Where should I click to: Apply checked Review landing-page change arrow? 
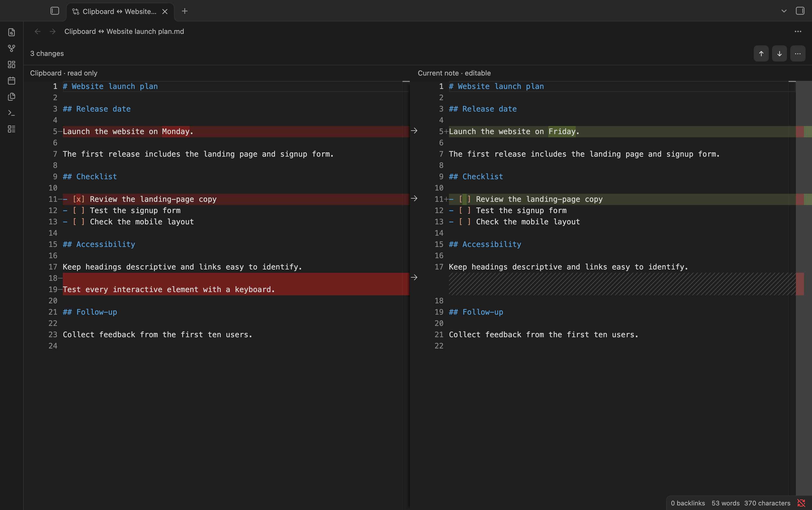pyautogui.click(x=414, y=198)
